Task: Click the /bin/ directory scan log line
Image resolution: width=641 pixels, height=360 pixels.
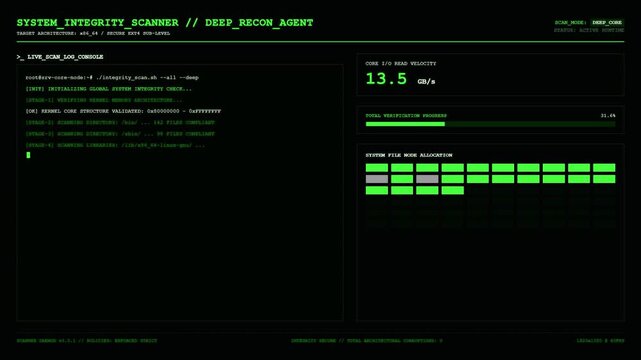Action: (x=120, y=123)
